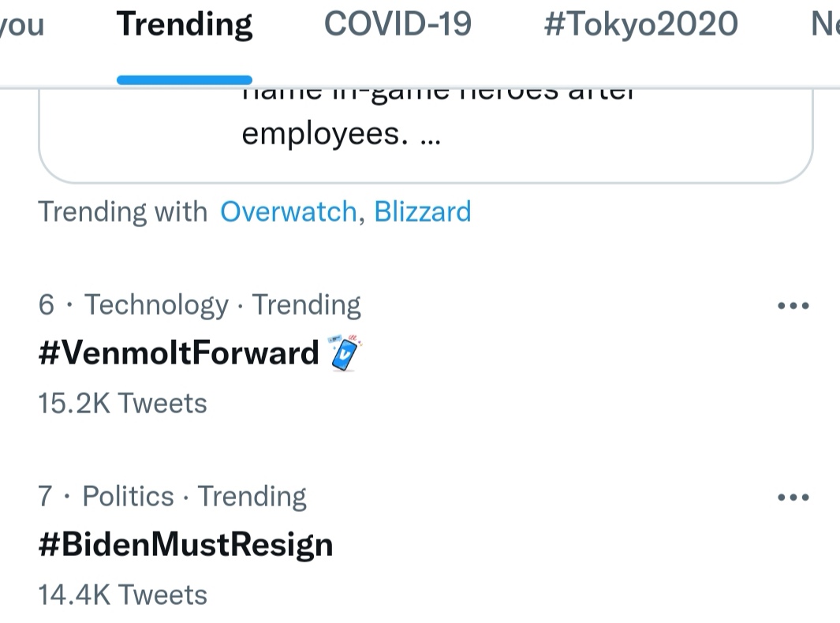
Task: Tap the 'Trending with' label text
Action: pyautogui.click(x=123, y=211)
